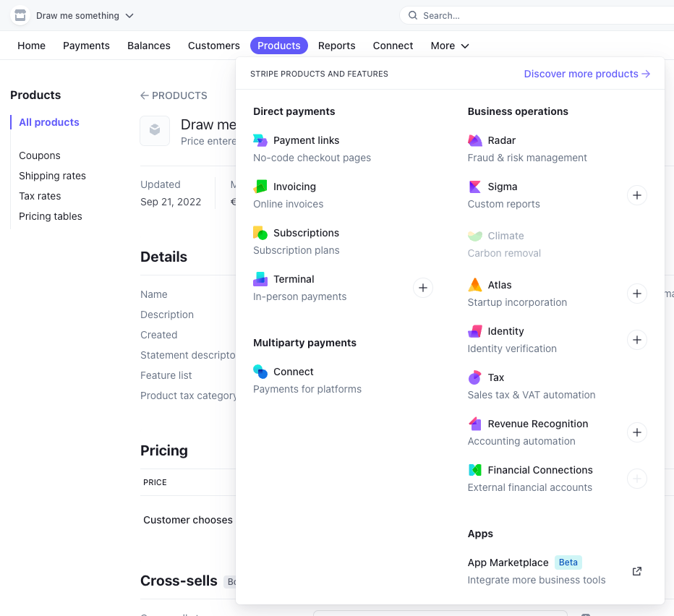674x616 pixels.
Task: Click the "Sep 21, 2022" updated date
Action: pyautogui.click(x=171, y=202)
